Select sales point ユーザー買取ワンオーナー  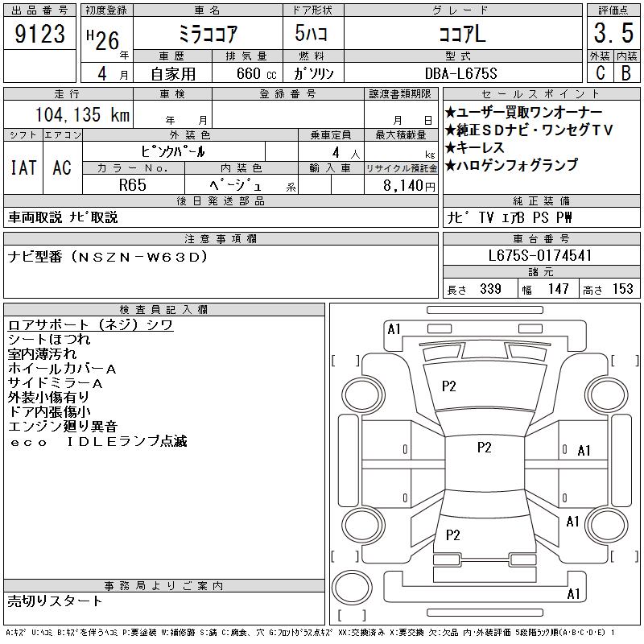[x=524, y=112]
